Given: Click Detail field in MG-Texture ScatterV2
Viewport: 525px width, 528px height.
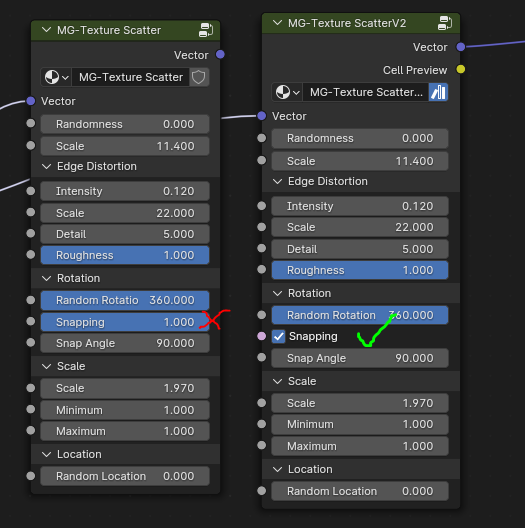Looking at the screenshot, I should coord(360,249).
